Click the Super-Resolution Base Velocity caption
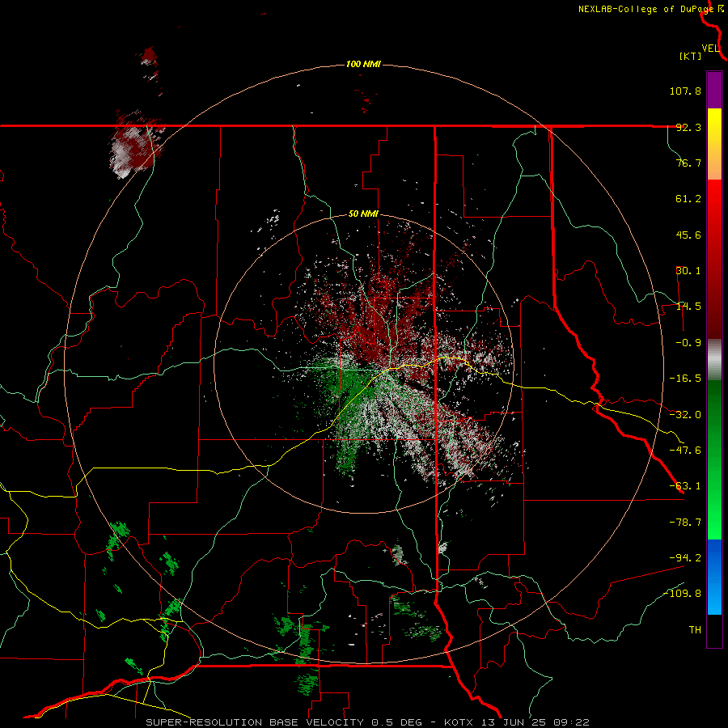This screenshot has height=728, width=728. (367, 722)
